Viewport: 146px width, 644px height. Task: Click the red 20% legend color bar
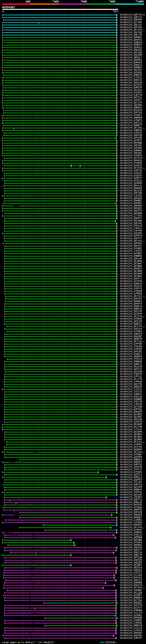16,4
